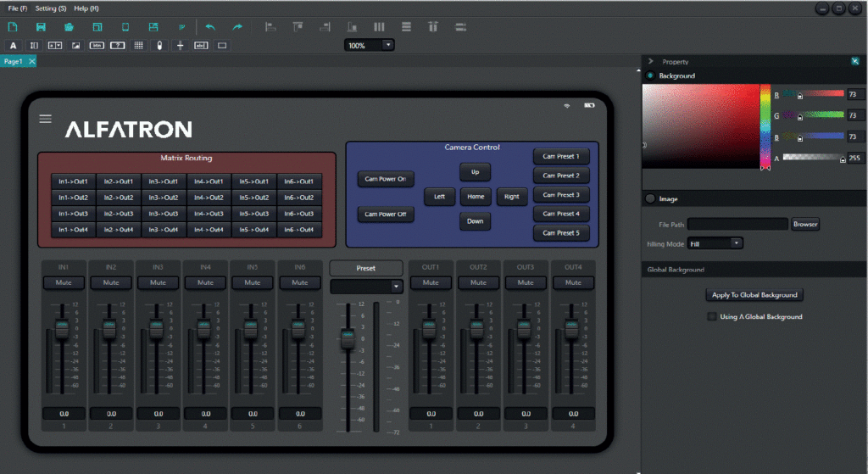The width and height of the screenshot is (868, 474).
Task: Open the File menu
Action: 18,8
